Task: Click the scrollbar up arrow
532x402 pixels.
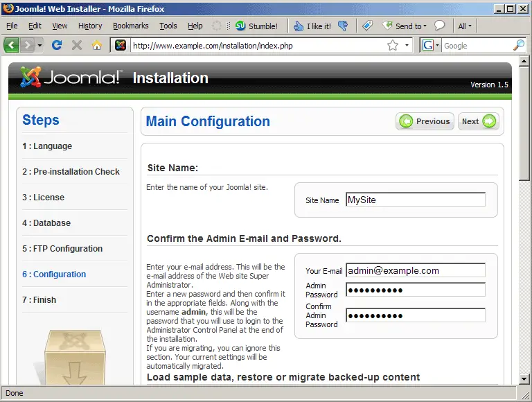Action: tap(524, 61)
